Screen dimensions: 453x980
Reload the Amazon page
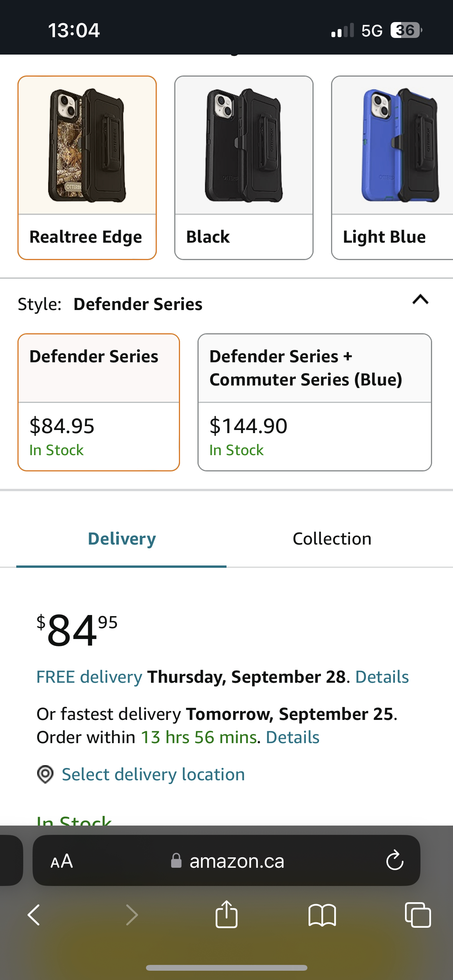coord(394,861)
